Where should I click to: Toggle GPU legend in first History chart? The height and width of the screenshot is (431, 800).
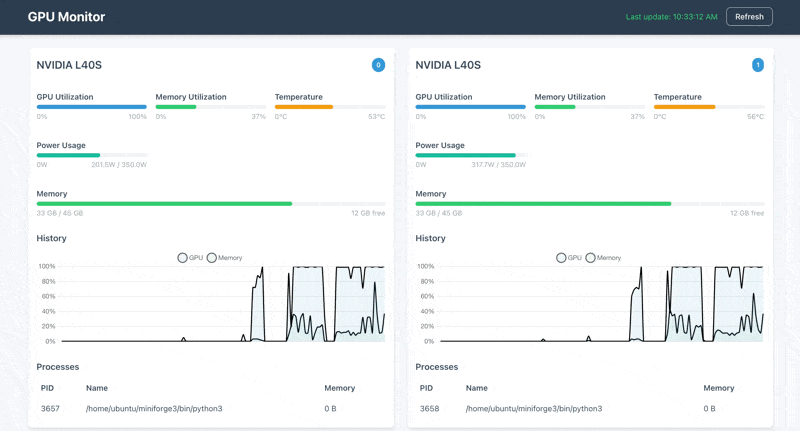[x=190, y=258]
